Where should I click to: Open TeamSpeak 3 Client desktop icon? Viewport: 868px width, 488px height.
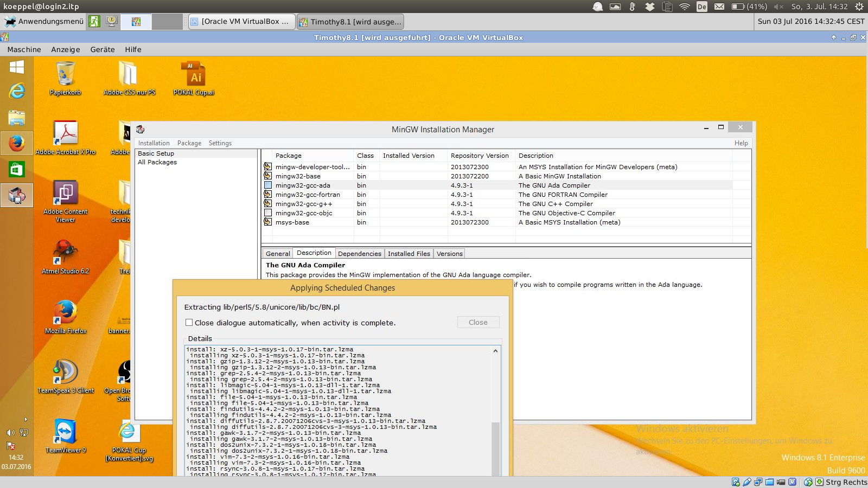coord(66,376)
